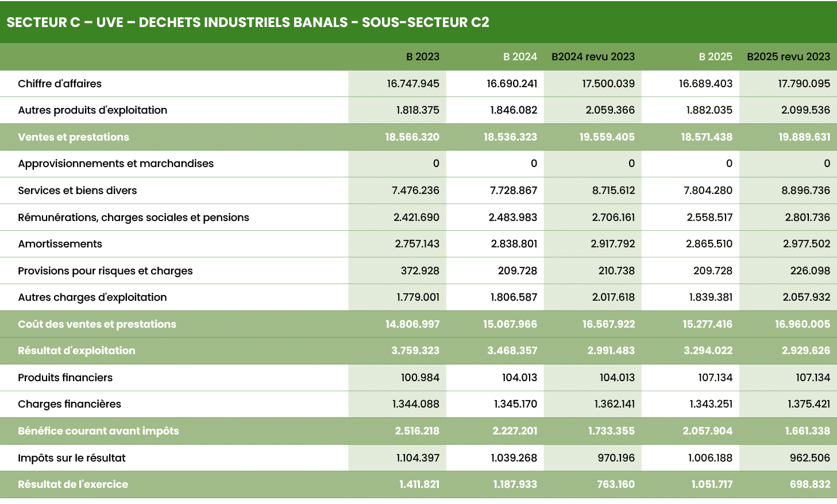Screen dimensions: 837x504
Task: Select the title SECTEUR C – UVE header bar
Action: pos(247,23)
